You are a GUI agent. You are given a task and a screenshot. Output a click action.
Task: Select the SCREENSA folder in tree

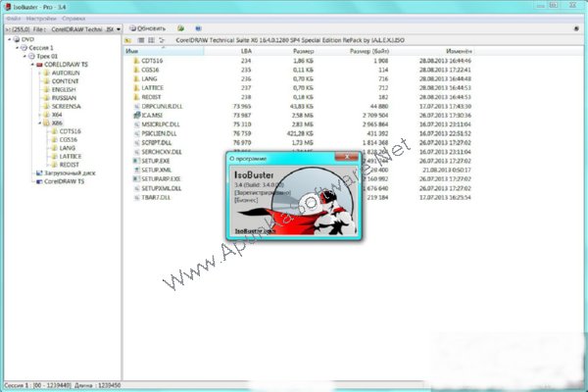tap(66, 106)
